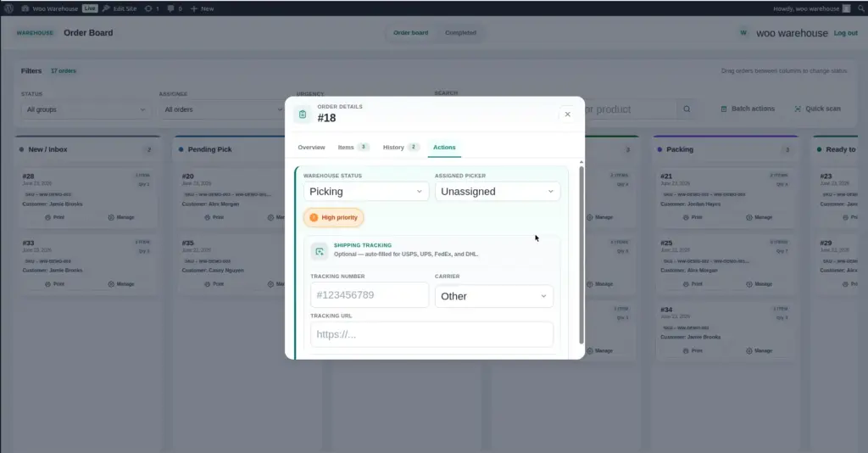
Task: Open the Warehouse Status dropdown showing Picking
Action: pos(366,192)
